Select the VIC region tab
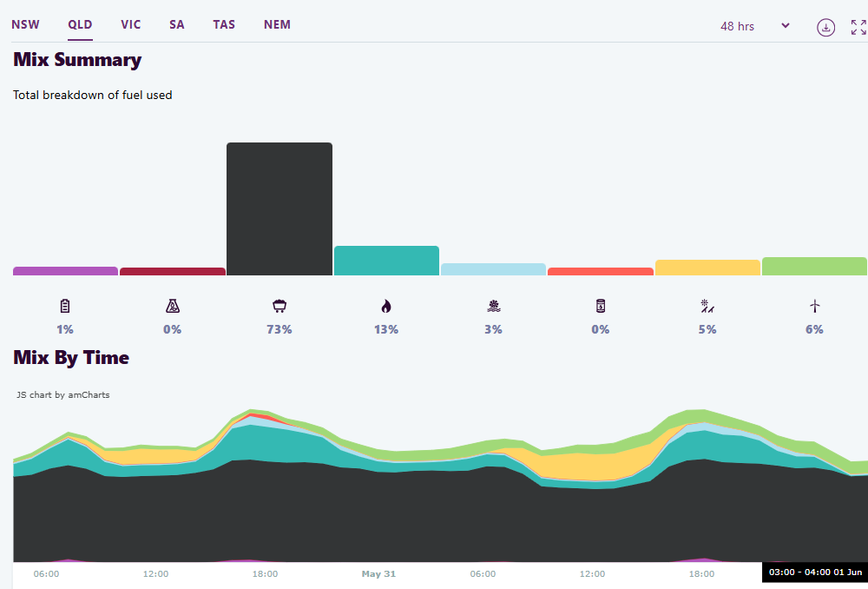The width and height of the screenshot is (868, 589). click(131, 24)
